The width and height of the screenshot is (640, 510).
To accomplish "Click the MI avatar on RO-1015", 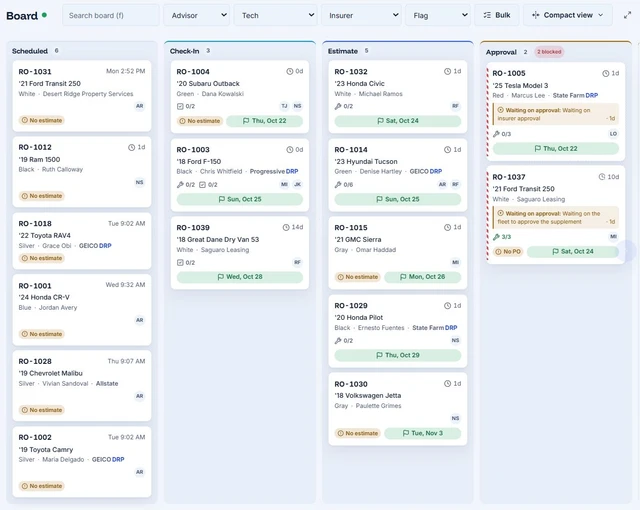I will click(456, 262).
